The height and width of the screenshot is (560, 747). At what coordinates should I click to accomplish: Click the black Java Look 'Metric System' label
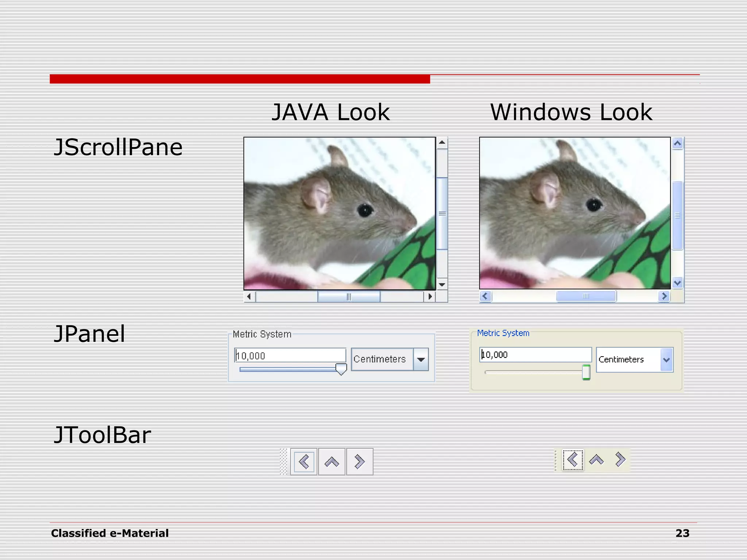(x=262, y=334)
